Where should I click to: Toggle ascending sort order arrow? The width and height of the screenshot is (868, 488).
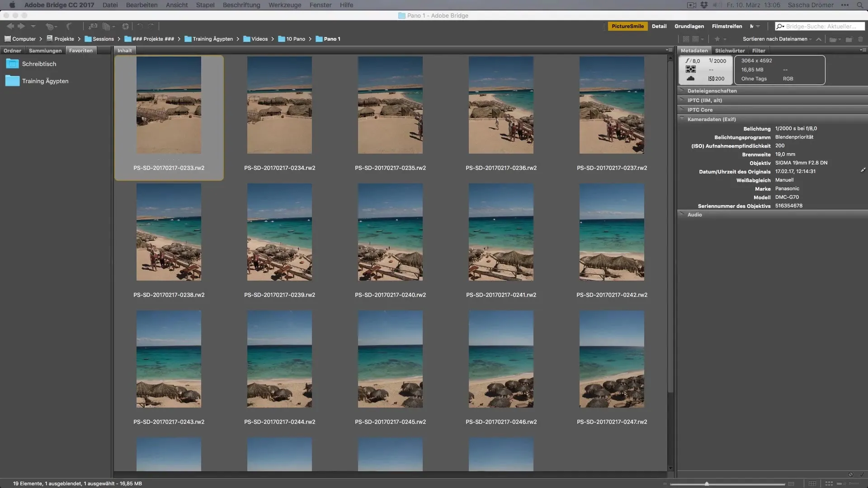tap(818, 39)
